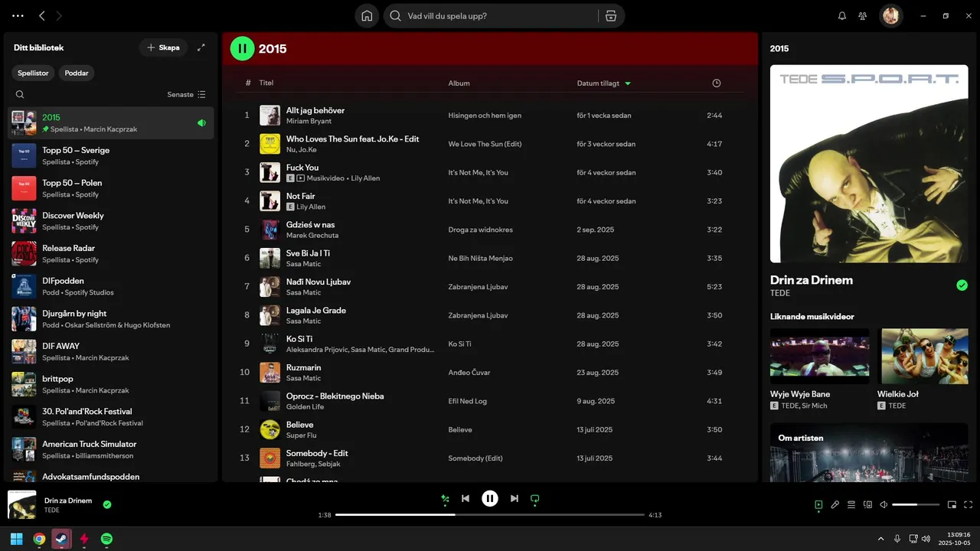Open the brittpop playlist
Viewport: 980px width, 551px height.
pyautogui.click(x=111, y=384)
